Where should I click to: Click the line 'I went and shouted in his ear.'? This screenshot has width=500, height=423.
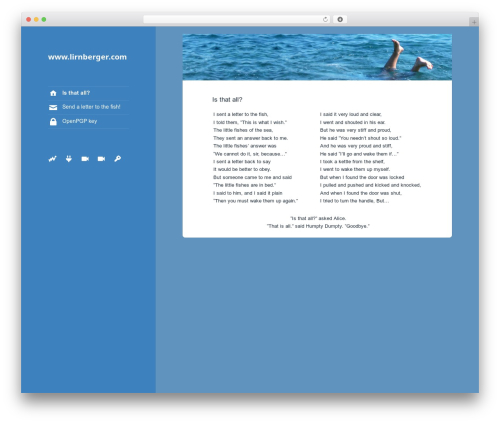[x=353, y=122]
